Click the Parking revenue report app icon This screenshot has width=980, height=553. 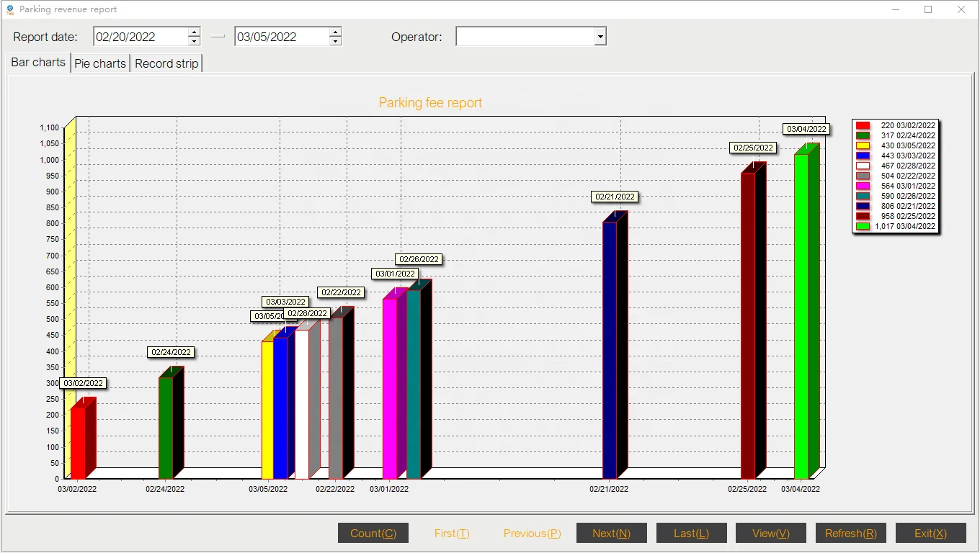9,9
